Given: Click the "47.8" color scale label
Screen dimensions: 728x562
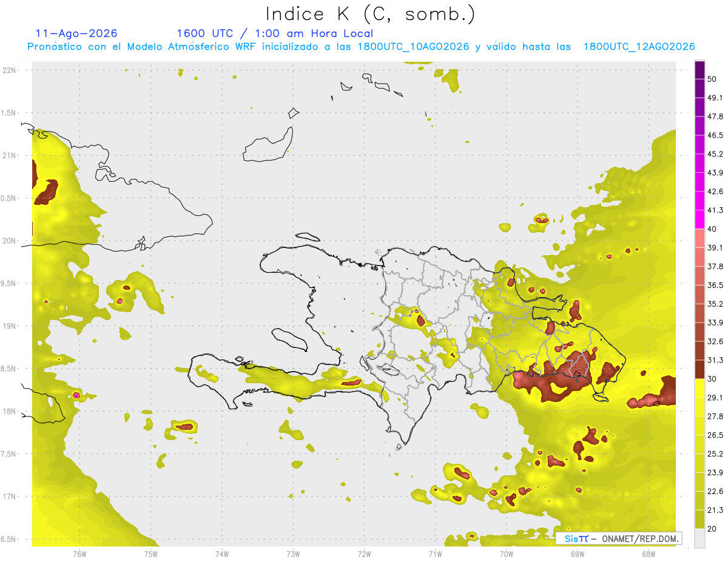Looking at the screenshot, I should click(715, 116).
